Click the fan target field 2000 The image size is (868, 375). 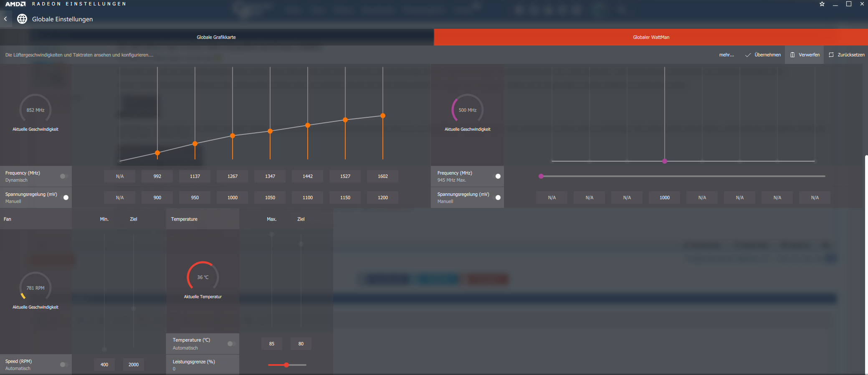coord(134,365)
